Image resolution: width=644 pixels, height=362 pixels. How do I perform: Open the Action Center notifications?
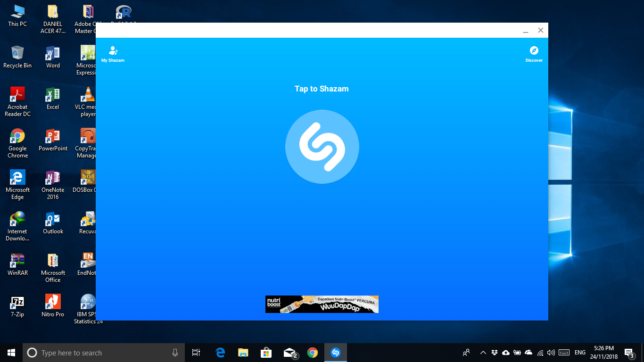tap(628, 353)
